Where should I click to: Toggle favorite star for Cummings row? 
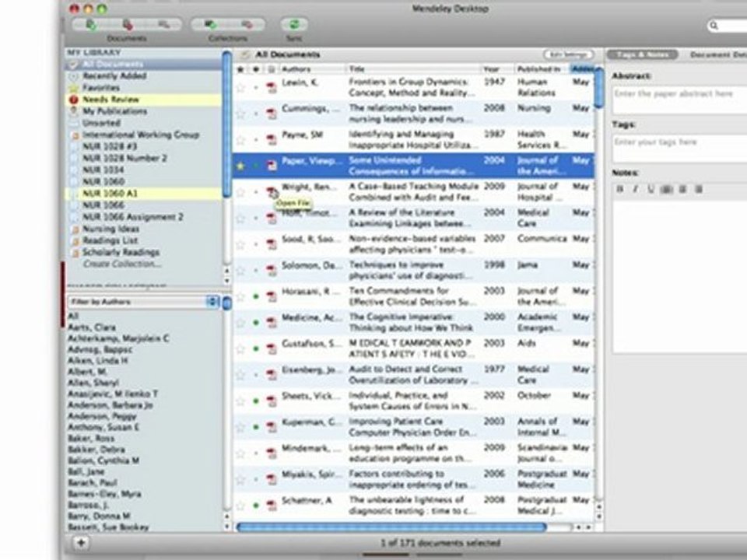click(240, 114)
